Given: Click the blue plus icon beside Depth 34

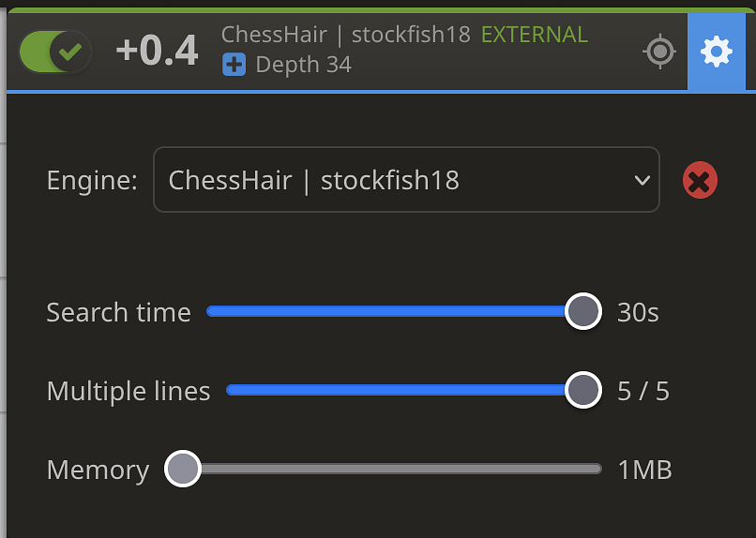Looking at the screenshot, I should [x=234, y=65].
